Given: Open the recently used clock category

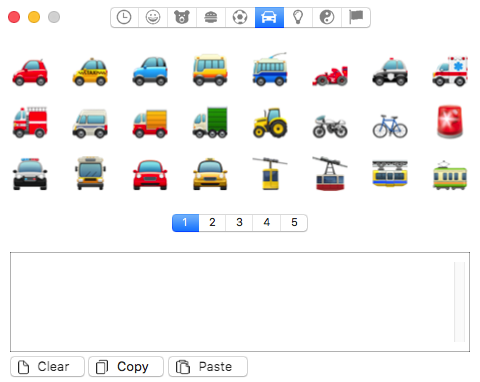Looking at the screenshot, I should tap(124, 17).
